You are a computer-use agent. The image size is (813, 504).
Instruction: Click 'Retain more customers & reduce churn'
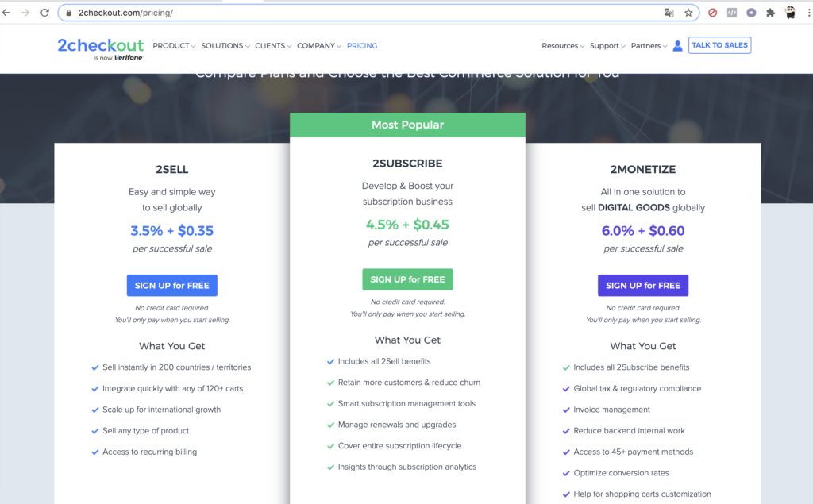[409, 383]
